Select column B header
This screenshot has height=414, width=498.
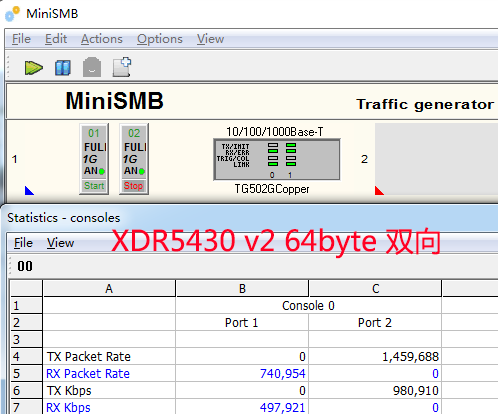[242, 288]
